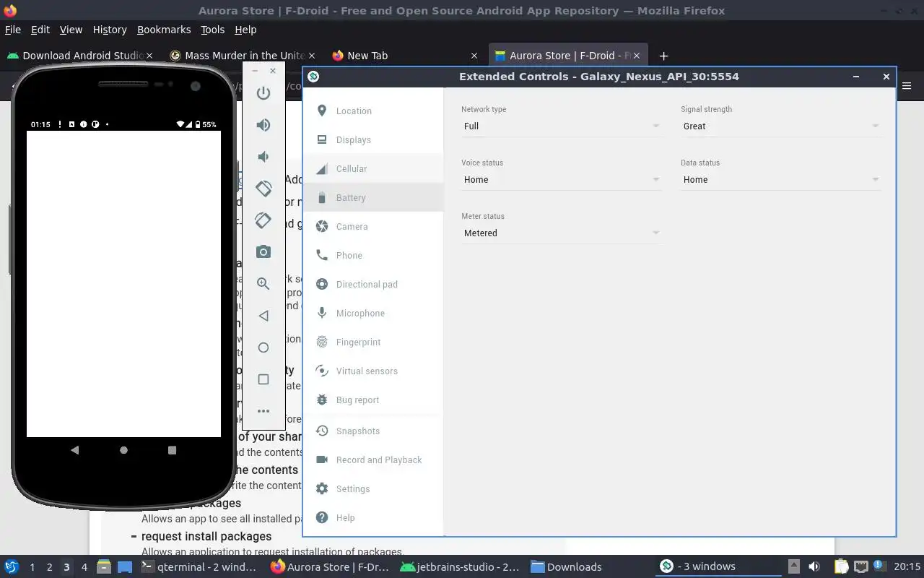The height and width of the screenshot is (578, 924).
Task: Open Microphone section in Extended Controls
Action: 373,313
